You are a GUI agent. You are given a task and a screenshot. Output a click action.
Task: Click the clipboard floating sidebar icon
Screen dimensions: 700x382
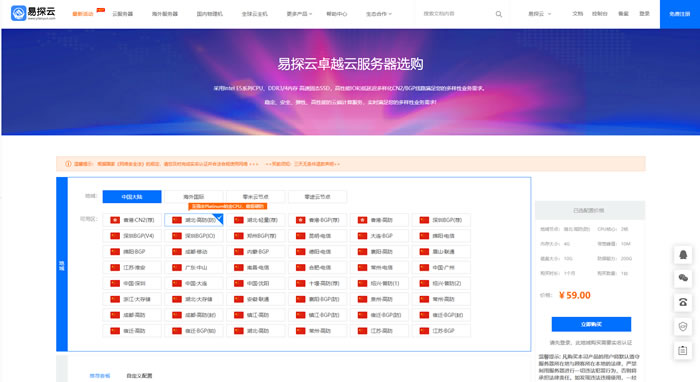coord(683,350)
